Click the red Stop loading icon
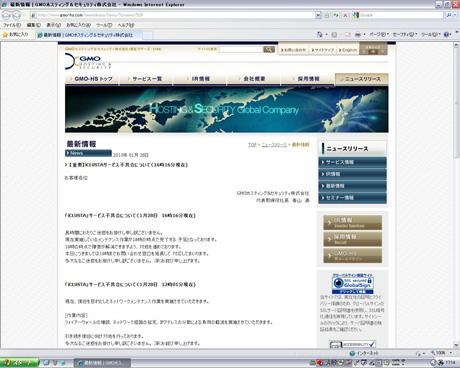 [345, 15]
